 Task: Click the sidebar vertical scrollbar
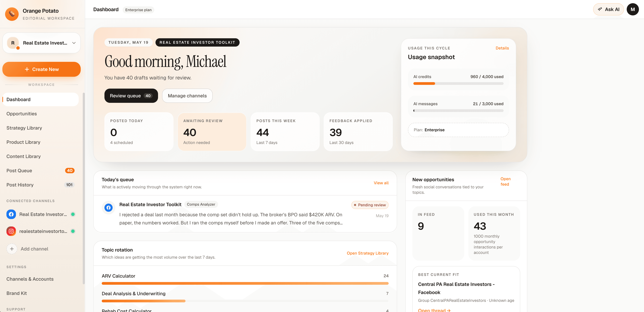coord(84,189)
